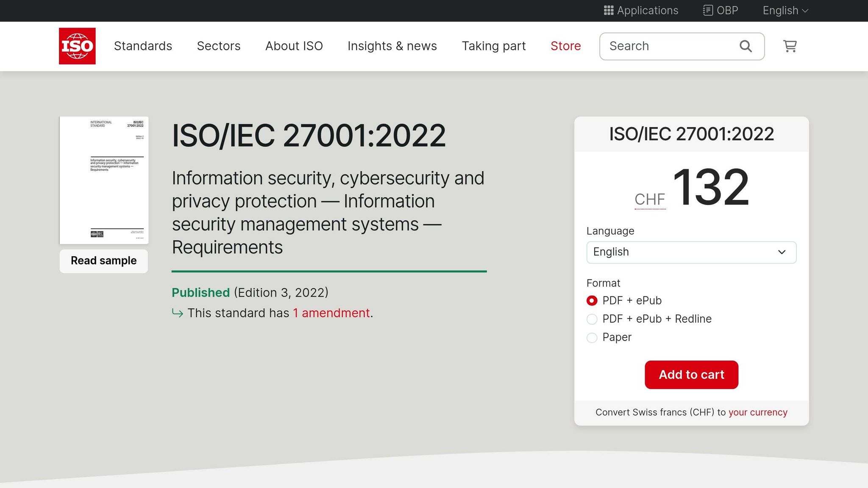
Task: Open the Sectors menu
Action: click(219, 46)
